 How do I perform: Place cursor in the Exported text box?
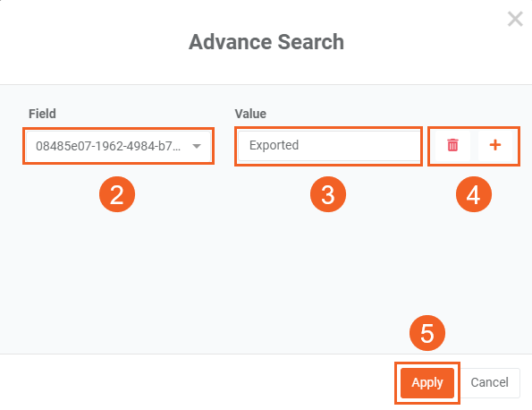coord(329,146)
